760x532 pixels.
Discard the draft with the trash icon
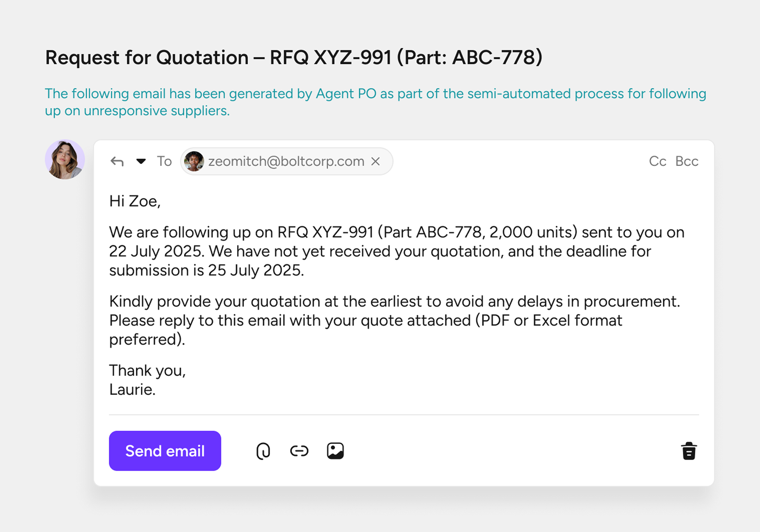(x=689, y=451)
